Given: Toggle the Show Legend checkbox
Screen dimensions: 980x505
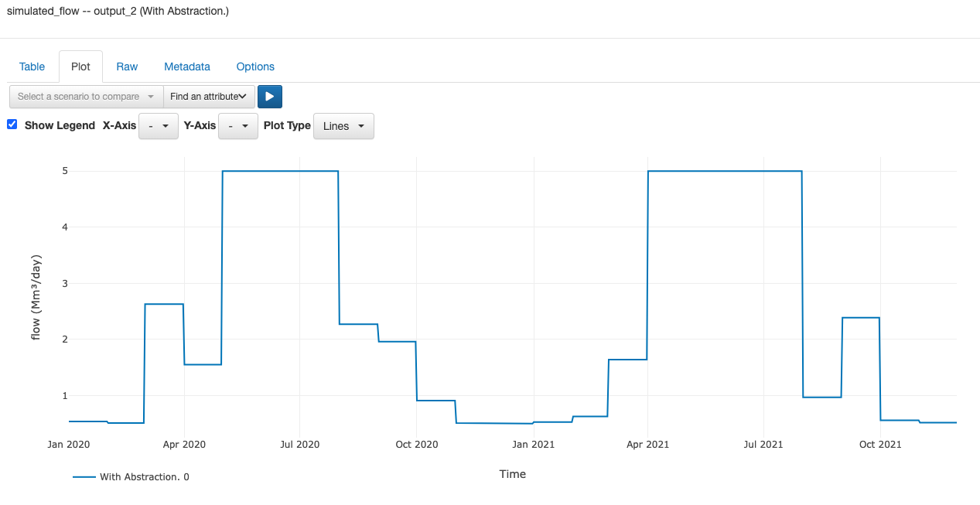Looking at the screenshot, I should [x=12, y=125].
